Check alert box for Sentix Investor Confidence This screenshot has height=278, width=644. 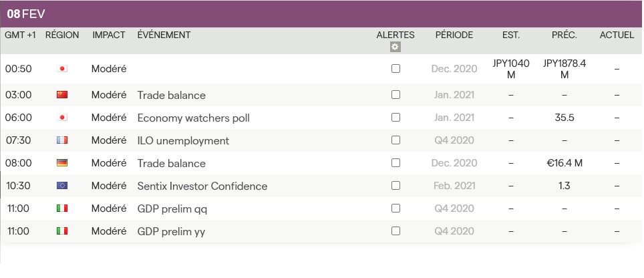pos(395,186)
